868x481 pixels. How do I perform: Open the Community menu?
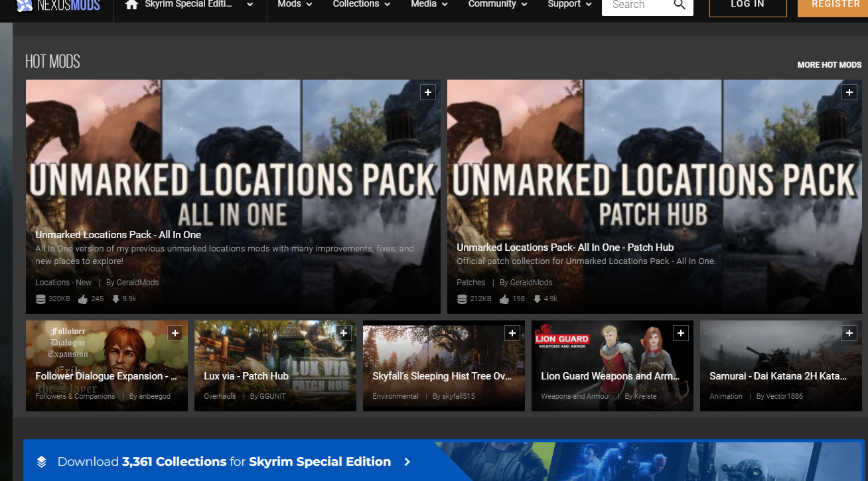click(x=498, y=5)
